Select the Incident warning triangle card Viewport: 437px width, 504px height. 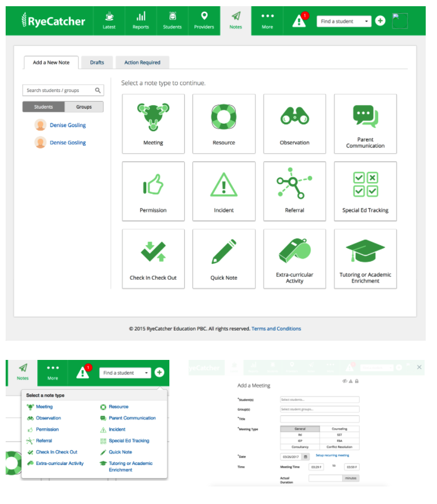pyautogui.click(x=224, y=191)
